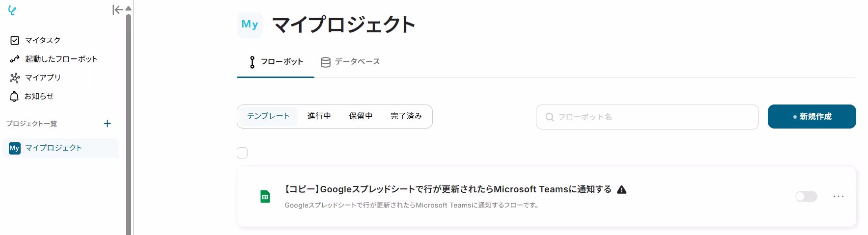This screenshot has height=235, width=868.
Task: Open the three-dots menu on the flow card
Action: tap(839, 196)
